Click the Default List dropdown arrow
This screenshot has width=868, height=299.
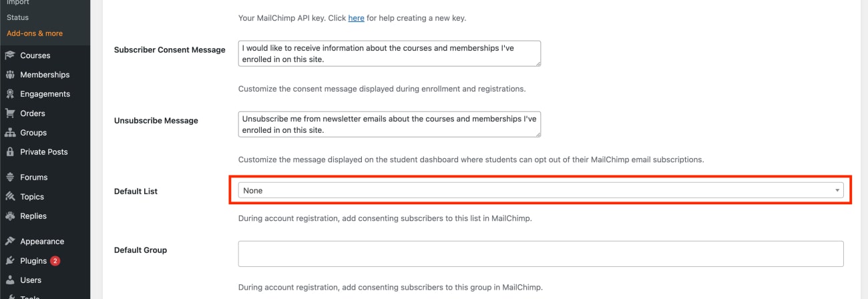[x=837, y=191]
